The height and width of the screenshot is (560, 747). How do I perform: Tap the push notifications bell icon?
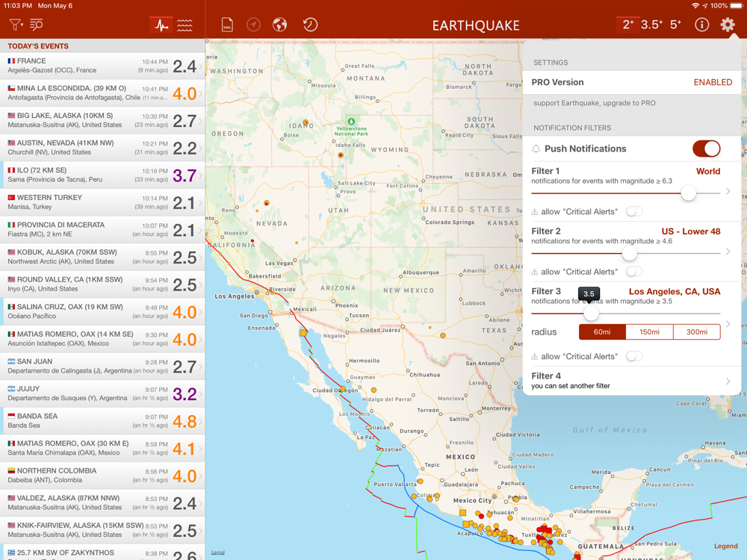[536, 149]
